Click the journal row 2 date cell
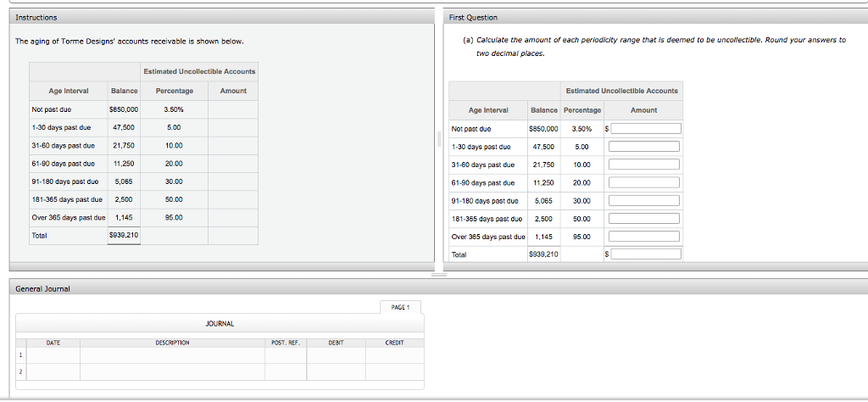 [53, 372]
